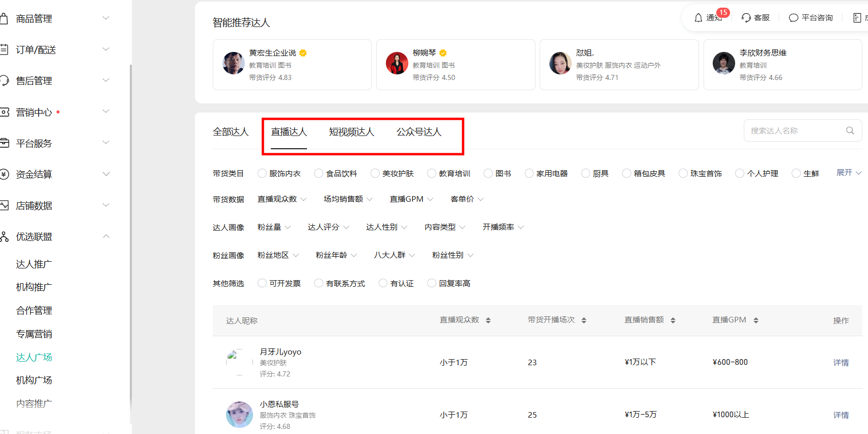Screen dimensions: 868x434
Task: Sort by 直播观众数 column arrows
Action: click(488, 320)
